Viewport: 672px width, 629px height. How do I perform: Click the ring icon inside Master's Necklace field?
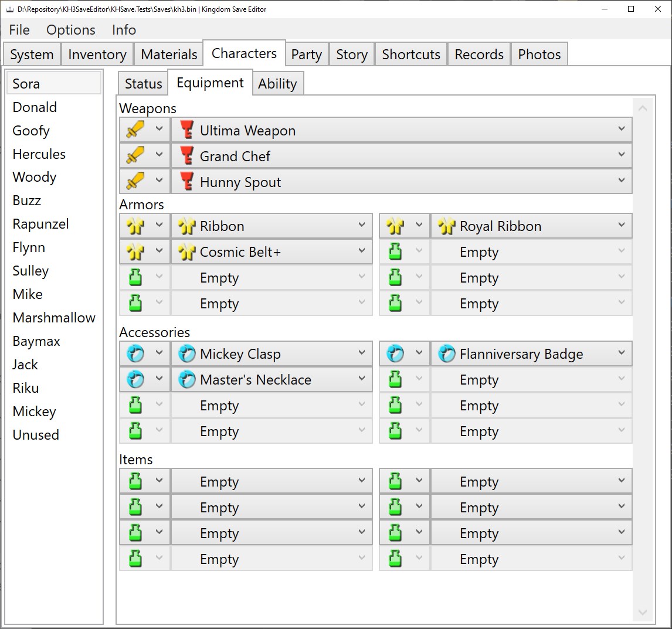click(187, 380)
